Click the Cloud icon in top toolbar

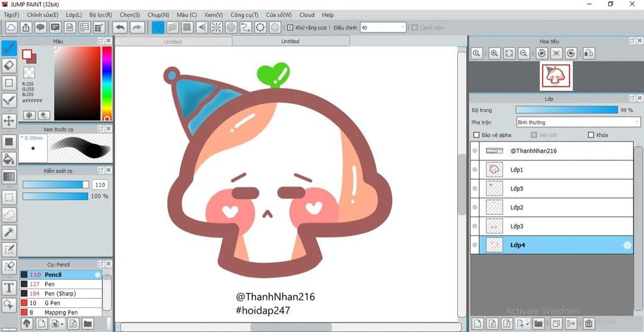(11, 28)
